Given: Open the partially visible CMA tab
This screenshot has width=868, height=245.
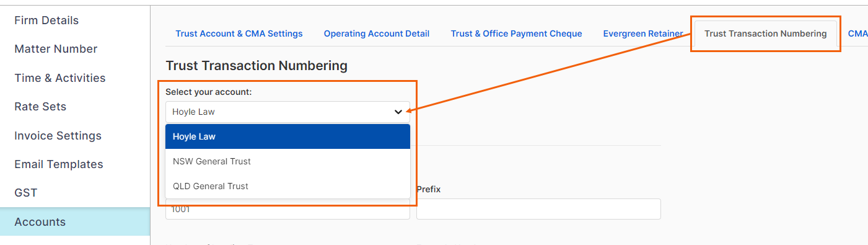Looking at the screenshot, I should click(x=858, y=33).
